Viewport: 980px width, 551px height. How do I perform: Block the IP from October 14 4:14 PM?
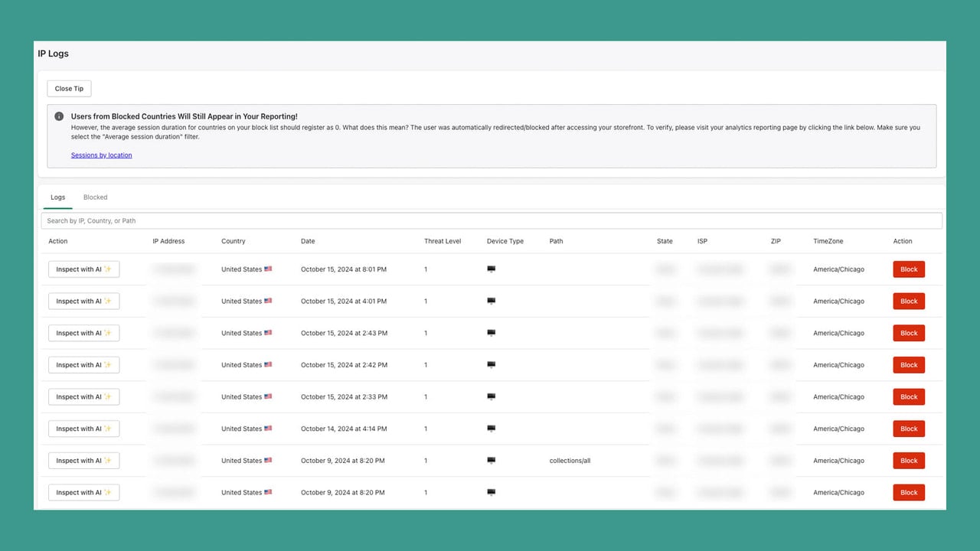[x=909, y=429]
